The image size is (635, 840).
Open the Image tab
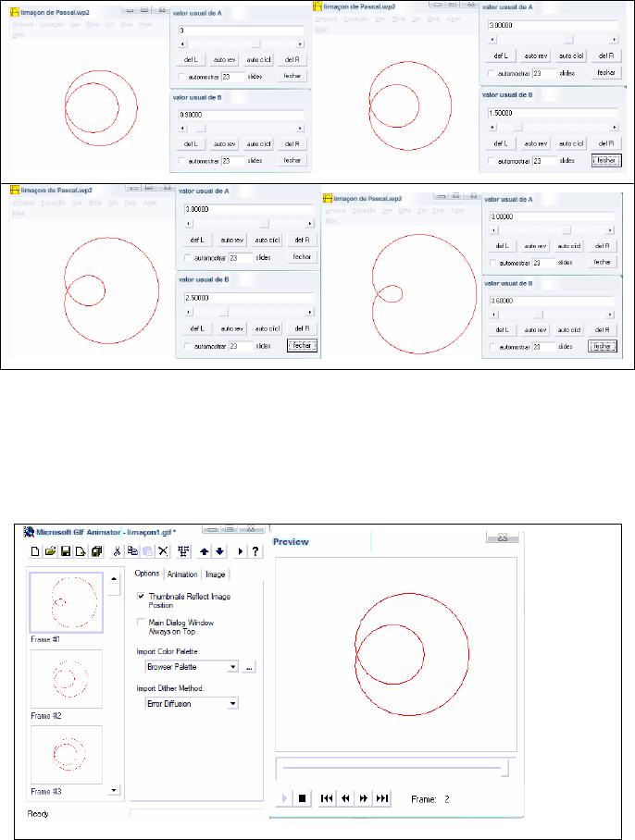[215, 574]
